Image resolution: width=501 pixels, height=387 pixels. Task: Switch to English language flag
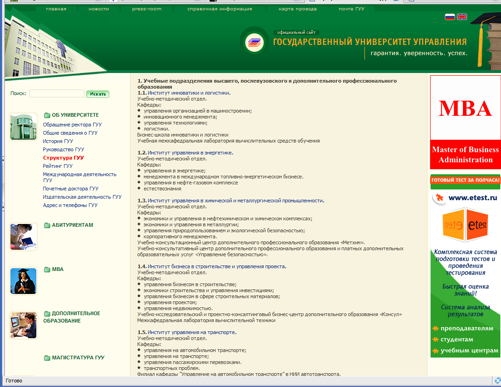[462, 17]
